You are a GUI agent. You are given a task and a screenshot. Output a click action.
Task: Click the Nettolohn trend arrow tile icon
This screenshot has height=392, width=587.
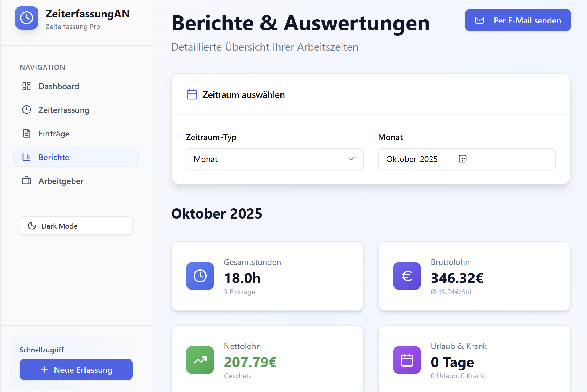[x=200, y=360]
